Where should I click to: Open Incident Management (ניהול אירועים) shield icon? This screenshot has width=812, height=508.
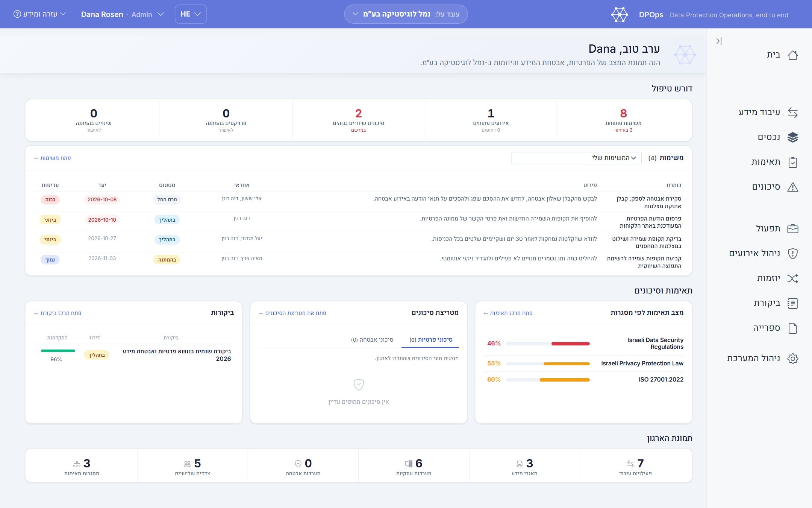[793, 254]
